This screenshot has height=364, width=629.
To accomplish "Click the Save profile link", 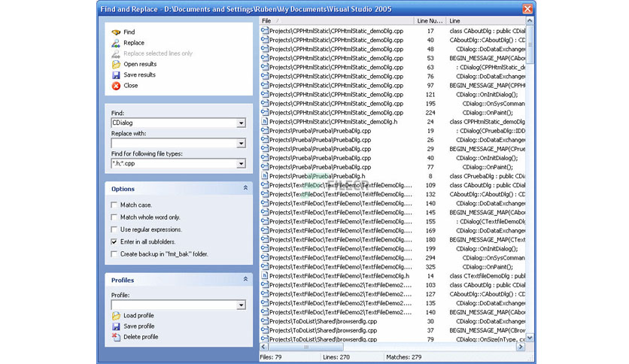I will 138,326.
